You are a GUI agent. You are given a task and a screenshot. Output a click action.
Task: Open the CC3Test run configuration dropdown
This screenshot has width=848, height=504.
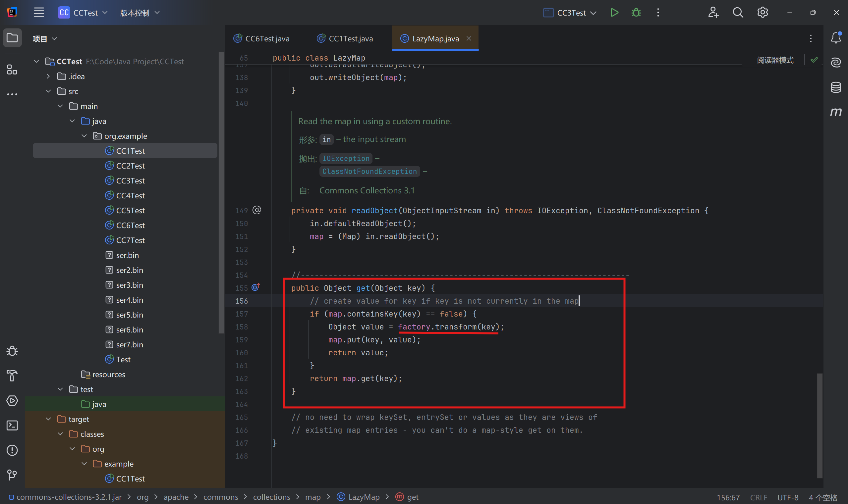coord(570,13)
